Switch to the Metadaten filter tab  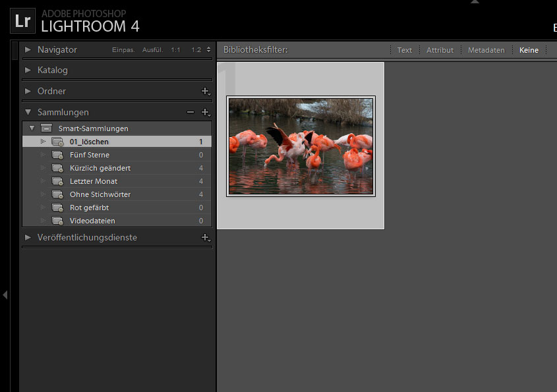486,50
